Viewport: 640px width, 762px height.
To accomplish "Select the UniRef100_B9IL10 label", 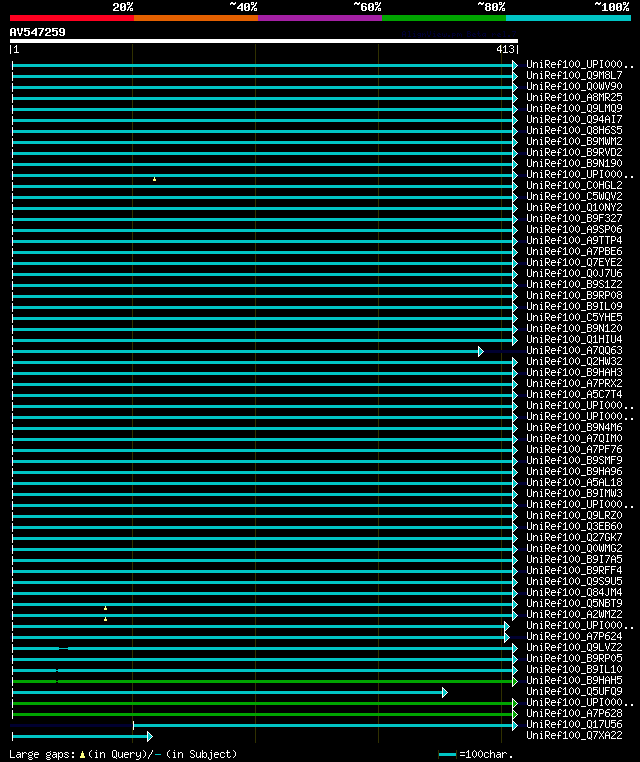I will coord(574,670).
